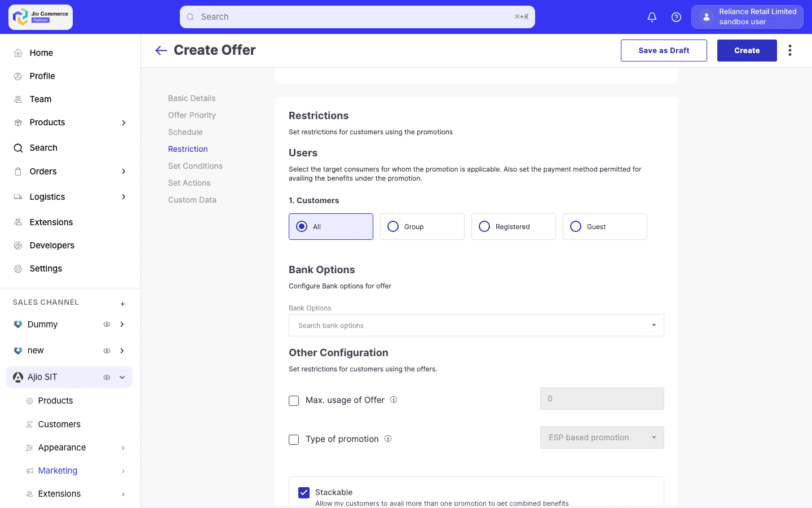Select Developers in the sidebar
Screen dimensions: 812x508
point(52,245)
